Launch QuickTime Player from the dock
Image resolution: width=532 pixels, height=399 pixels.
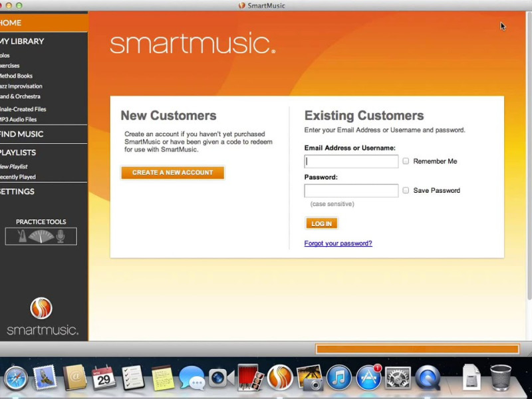coord(428,378)
